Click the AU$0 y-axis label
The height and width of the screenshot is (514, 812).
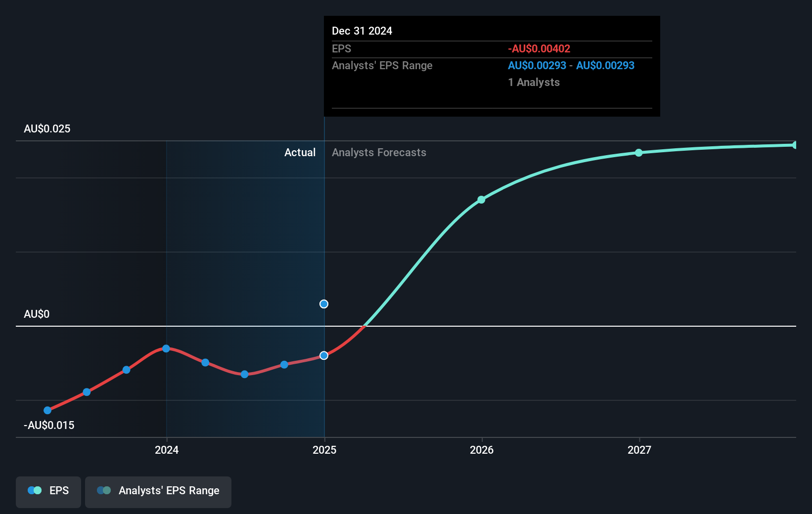pos(37,314)
